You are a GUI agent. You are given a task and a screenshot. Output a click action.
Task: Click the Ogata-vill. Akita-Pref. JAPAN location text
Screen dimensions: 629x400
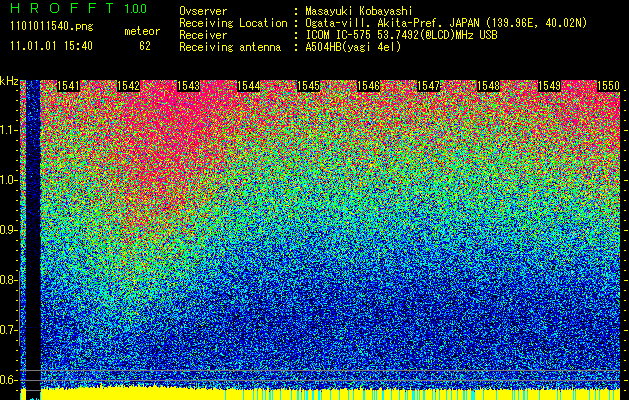tap(446, 23)
